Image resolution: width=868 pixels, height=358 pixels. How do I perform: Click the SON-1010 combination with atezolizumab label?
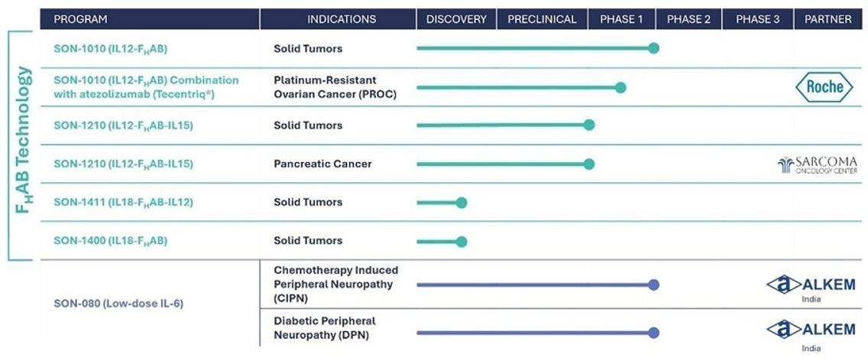[146, 87]
